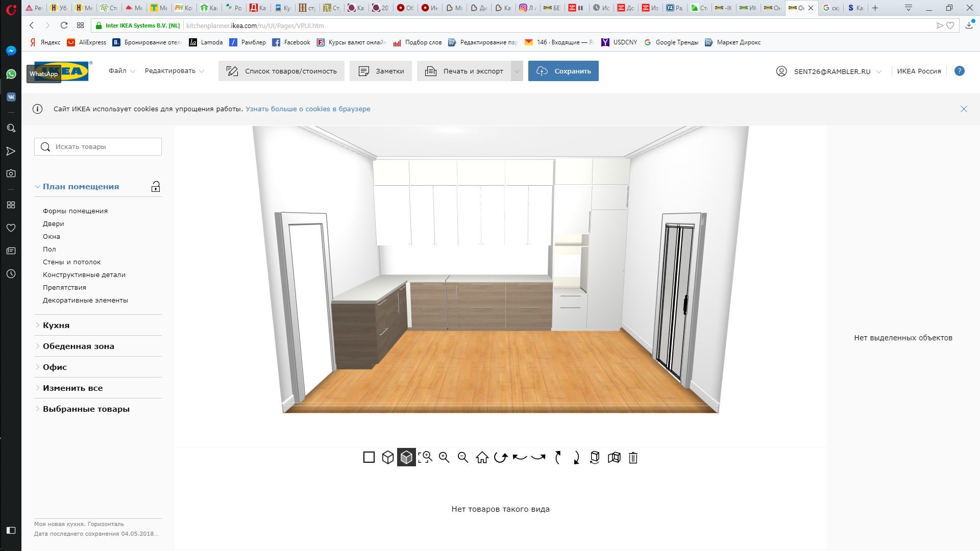980x551 pixels.
Task: Click the Список товаров/стоимость button
Action: click(281, 70)
